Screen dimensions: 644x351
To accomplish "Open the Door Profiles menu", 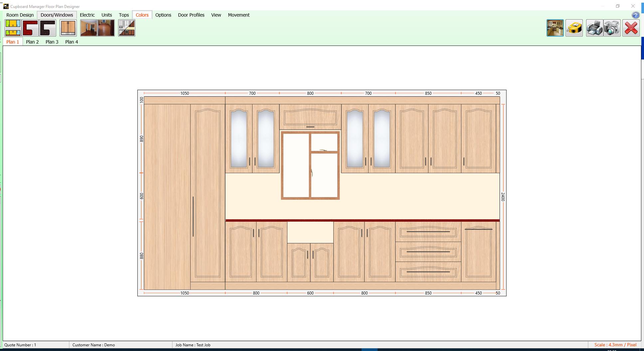I will point(191,15).
